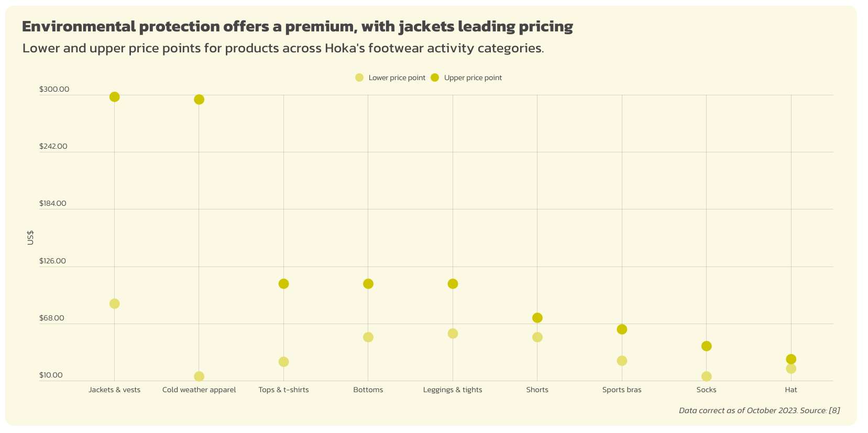Screen dimensions: 868x433
Task: Click the Hat lower price dot
Action: click(791, 369)
